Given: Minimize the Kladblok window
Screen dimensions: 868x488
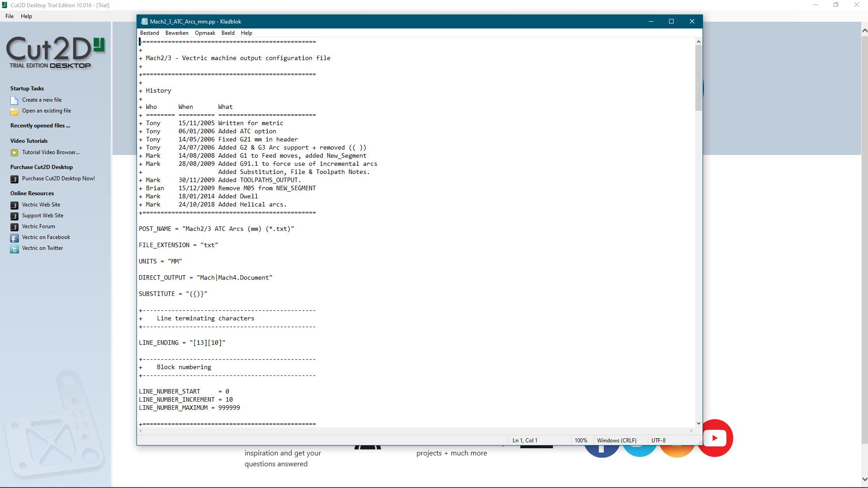Looking at the screenshot, I should (651, 21).
